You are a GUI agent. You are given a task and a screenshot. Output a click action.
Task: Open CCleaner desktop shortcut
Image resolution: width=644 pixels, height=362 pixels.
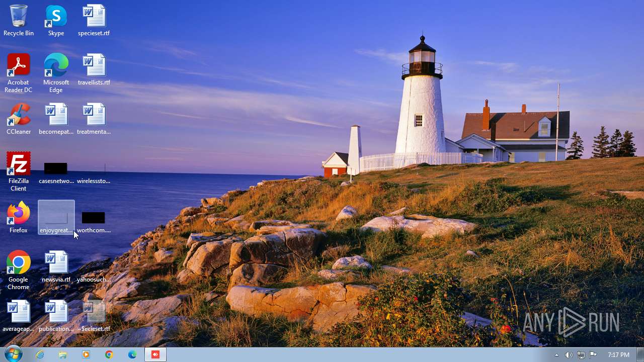[x=19, y=119]
